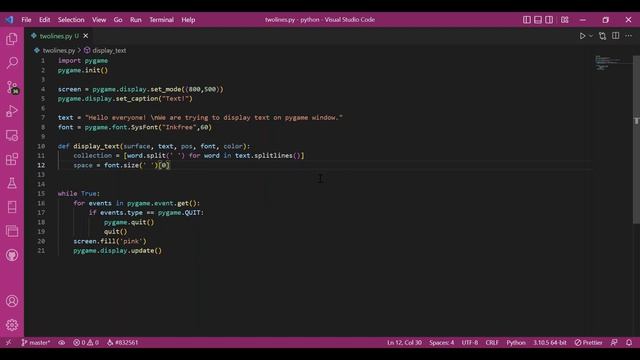Open the Search view in activity bar
The width and height of the screenshot is (640, 360).
click(x=12, y=63)
